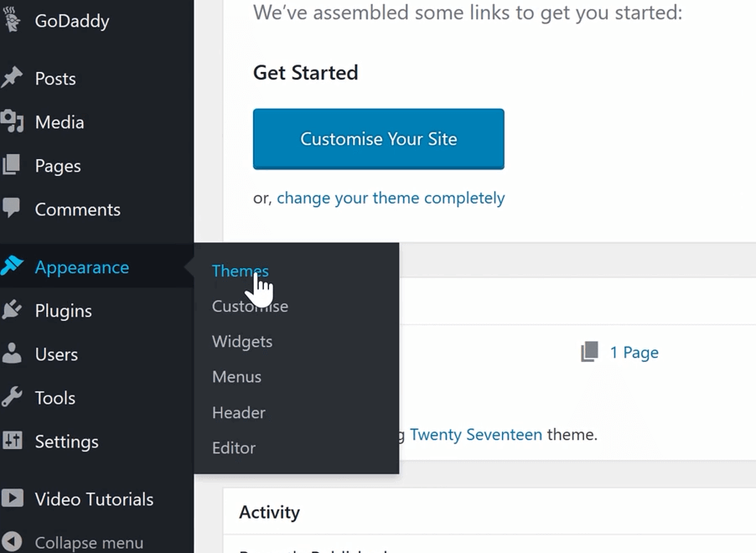
Task: Click the Video Tutorials play icon
Action: coord(12,499)
